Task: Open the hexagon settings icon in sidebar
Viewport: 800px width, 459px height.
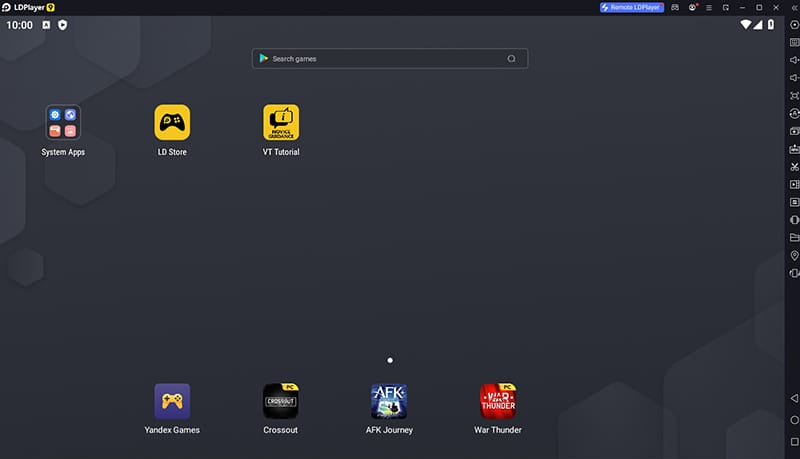Action: 794,24
